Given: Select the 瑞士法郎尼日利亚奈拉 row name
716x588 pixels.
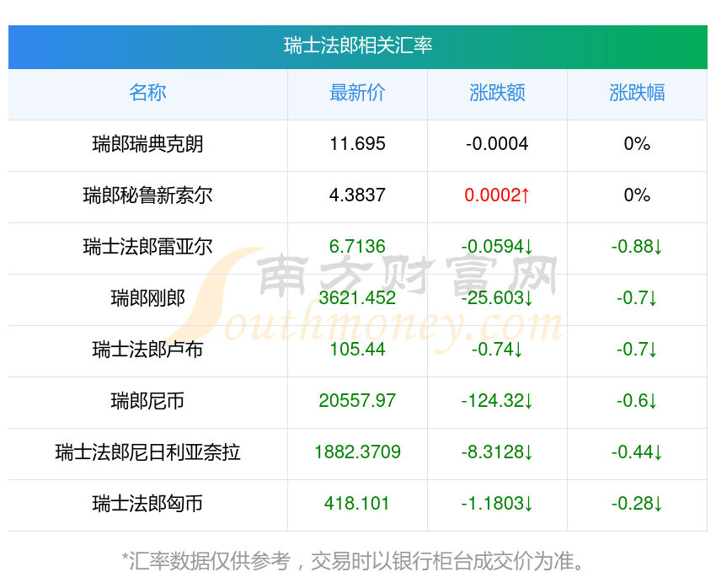Looking at the screenshot, I should click(x=147, y=452).
